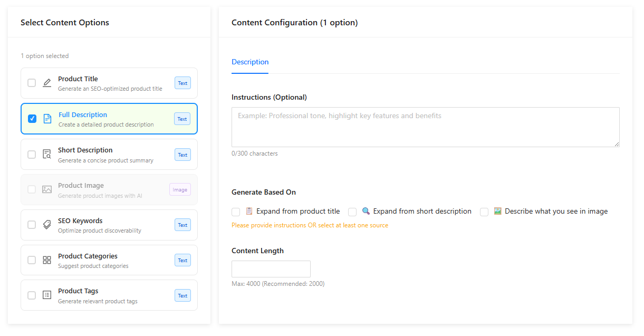Click the Full Description document icon
Viewport: 644px width, 336px height.
click(x=46, y=119)
